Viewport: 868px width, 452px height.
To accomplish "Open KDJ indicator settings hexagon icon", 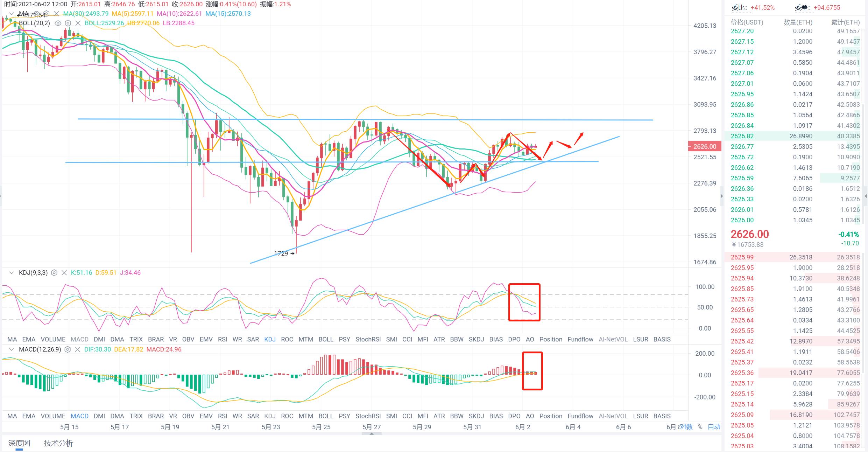I will [x=54, y=273].
